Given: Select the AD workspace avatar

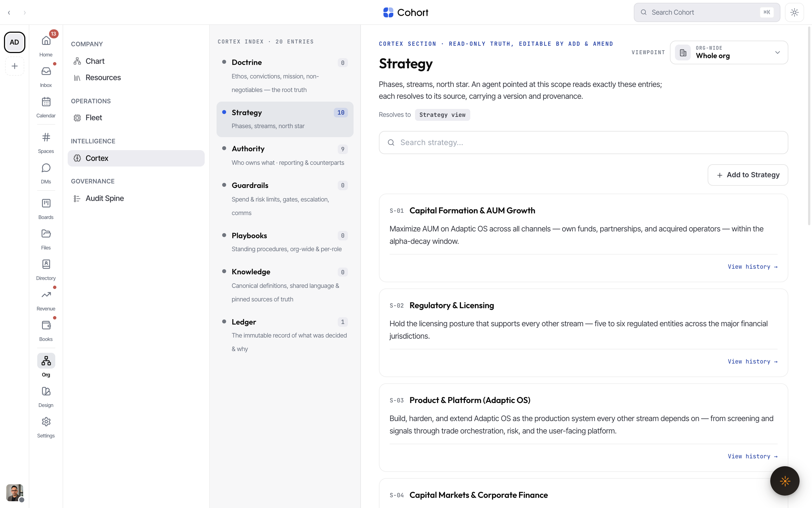Looking at the screenshot, I should 14,42.
